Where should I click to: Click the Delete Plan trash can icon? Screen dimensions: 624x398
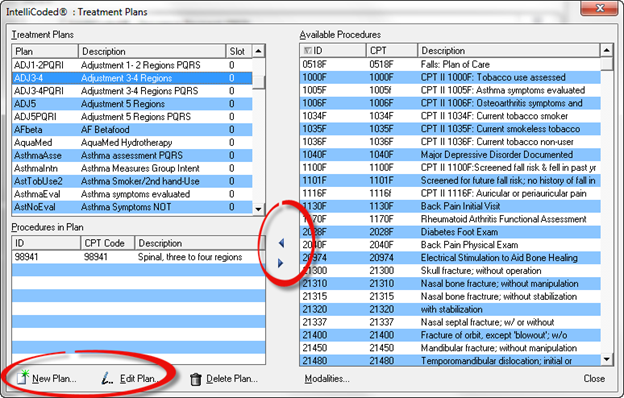pyautogui.click(x=195, y=379)
